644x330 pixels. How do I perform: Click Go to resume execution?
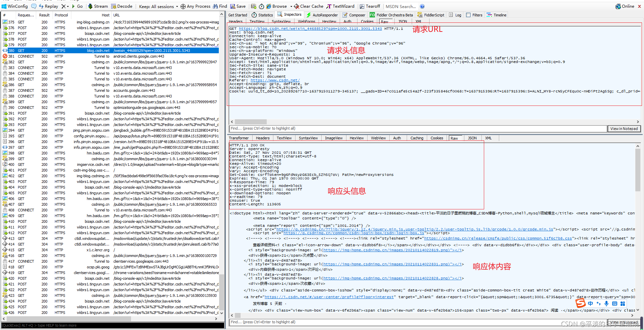(x=77, y=6)
